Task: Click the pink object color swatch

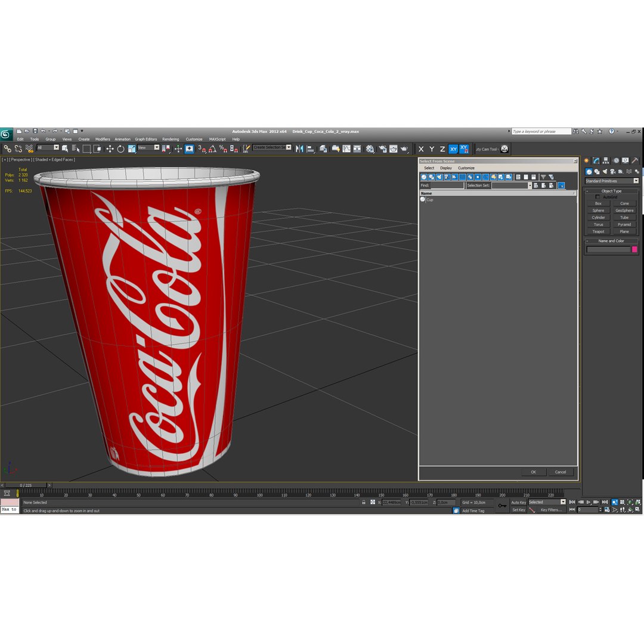Action: point(634,249)
